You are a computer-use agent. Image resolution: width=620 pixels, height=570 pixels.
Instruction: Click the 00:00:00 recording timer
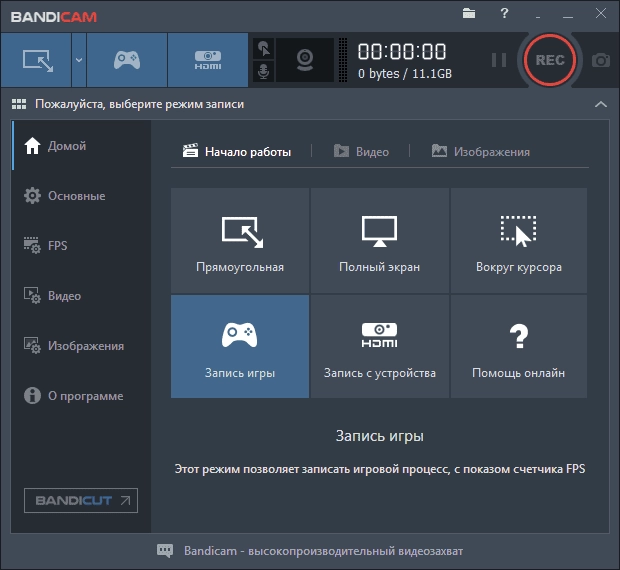[x=402, y=52]
